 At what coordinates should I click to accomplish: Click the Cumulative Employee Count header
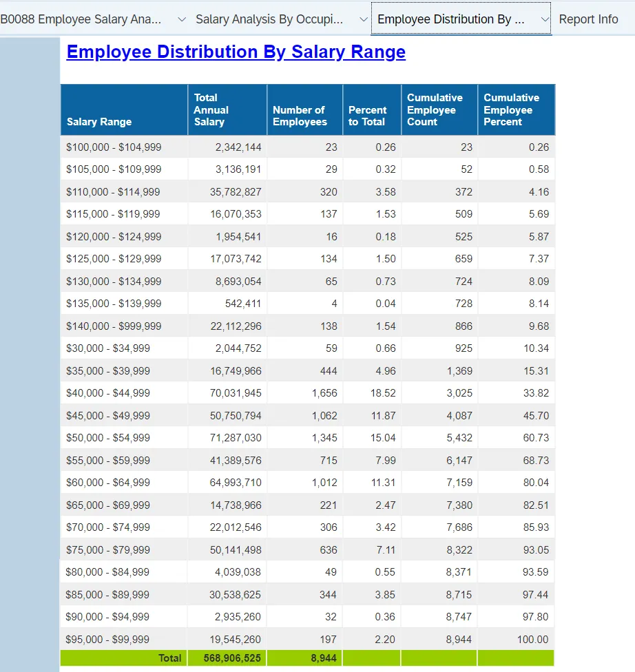(x=435, y=110)
